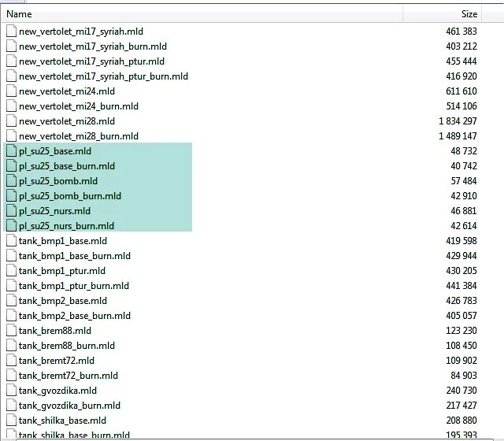
Task: Select file name tank_bmp1_base.mld
Action: coord(63,241)
